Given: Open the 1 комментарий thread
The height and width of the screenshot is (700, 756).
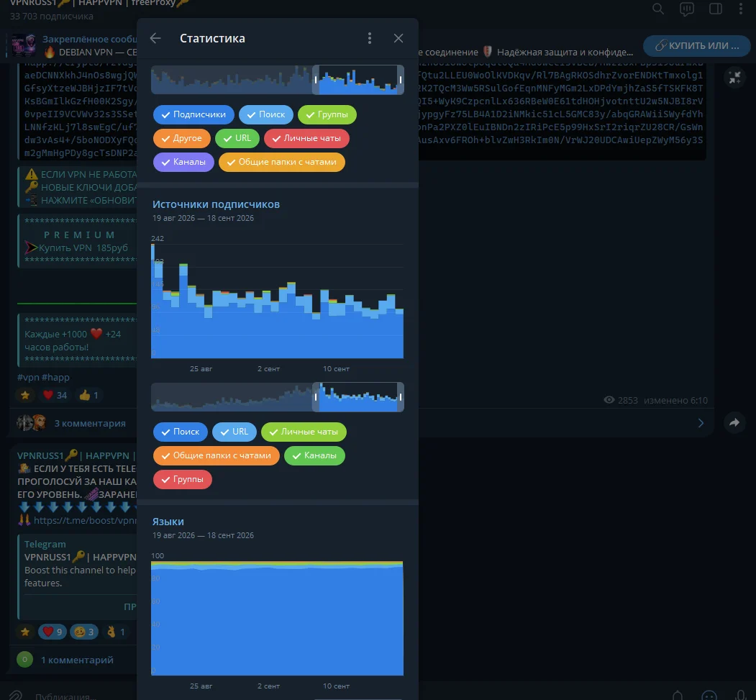Looking at the screenshot, I should pos(77,660).
